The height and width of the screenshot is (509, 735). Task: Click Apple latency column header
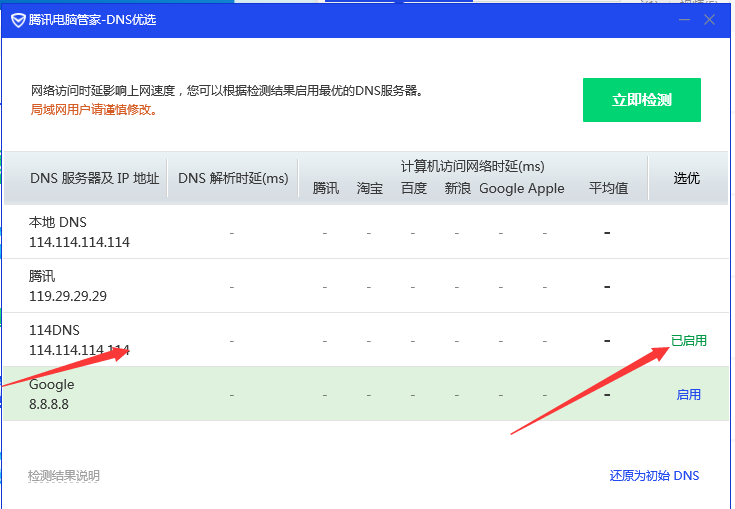coord(546,188)
